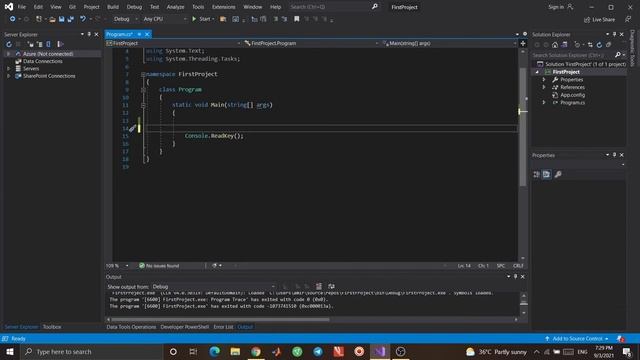Image resolution: width=640 pixels, height=360 pixels.
Task: Expand the References node in Solution Explorer
Action: click(544, 87)
